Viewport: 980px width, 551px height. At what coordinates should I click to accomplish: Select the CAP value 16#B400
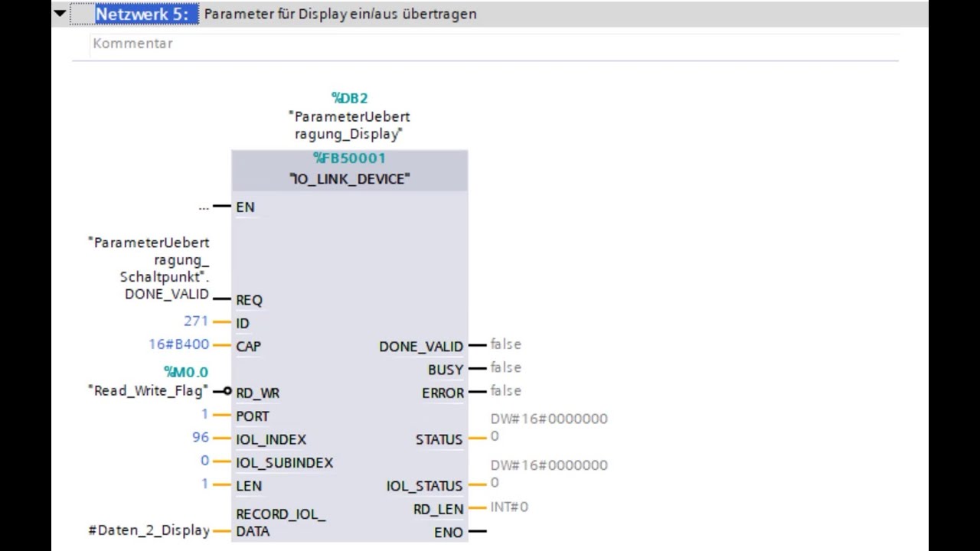coord(178,344)
